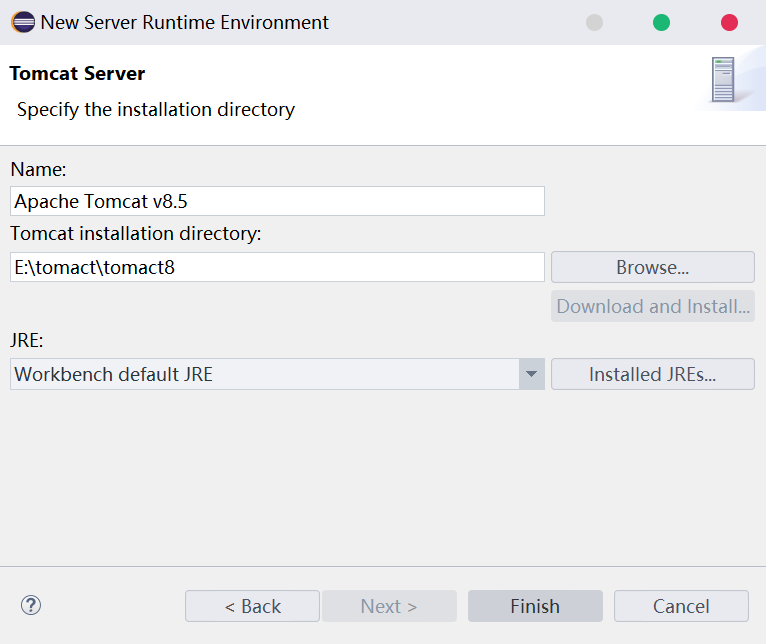Click the Next > button
Viewport: 766px width, 644px height.
pyautogui.click(x=389, y=606)
